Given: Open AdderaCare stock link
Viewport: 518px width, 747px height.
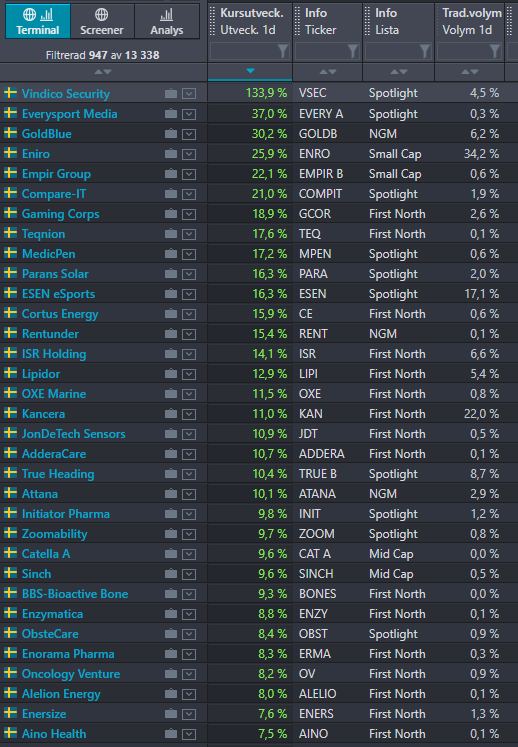Looking at the screenshot, I should click(x=54, y=454).
